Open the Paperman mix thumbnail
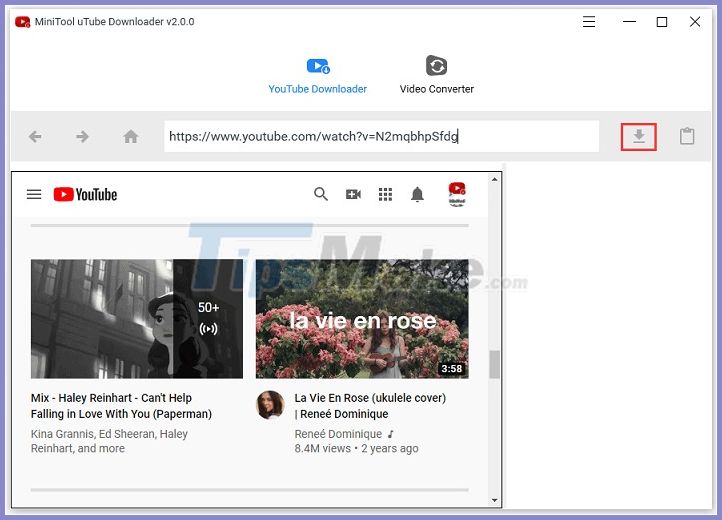 137,319
